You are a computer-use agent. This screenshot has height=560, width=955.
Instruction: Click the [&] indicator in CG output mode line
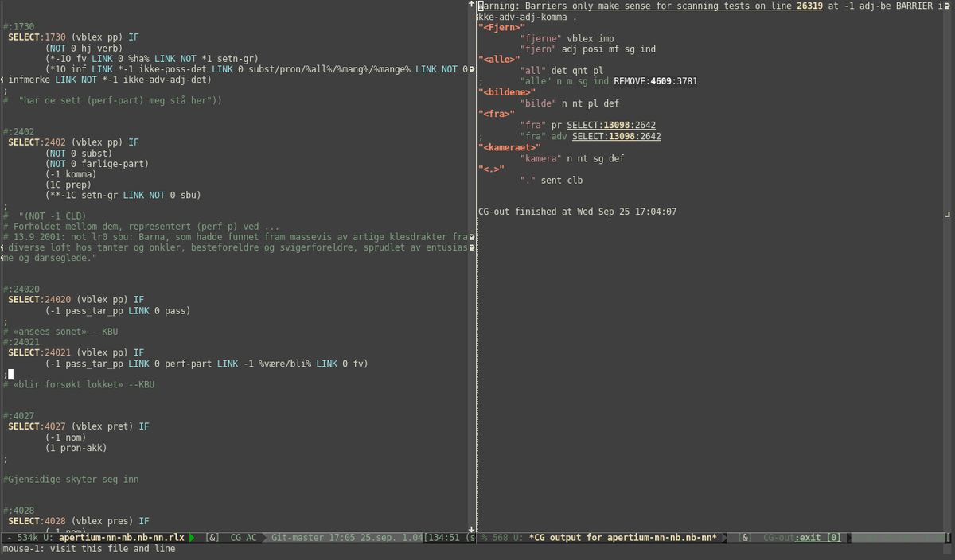pyautogui.click(x=745, y=538)
